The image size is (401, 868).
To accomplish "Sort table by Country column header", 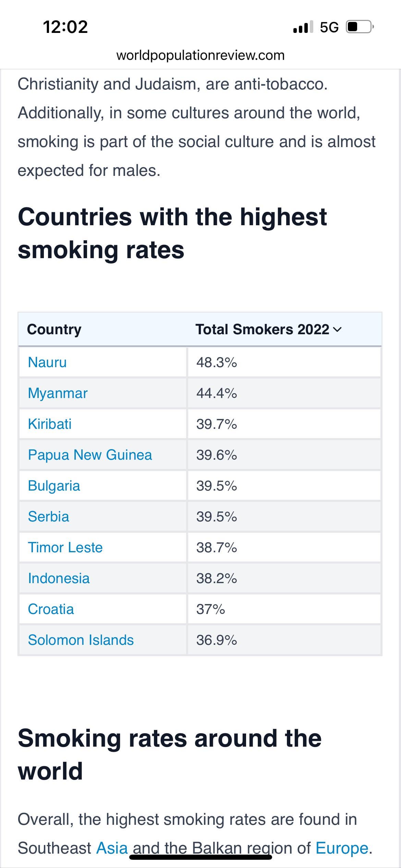I will click(x=54, y=329).
